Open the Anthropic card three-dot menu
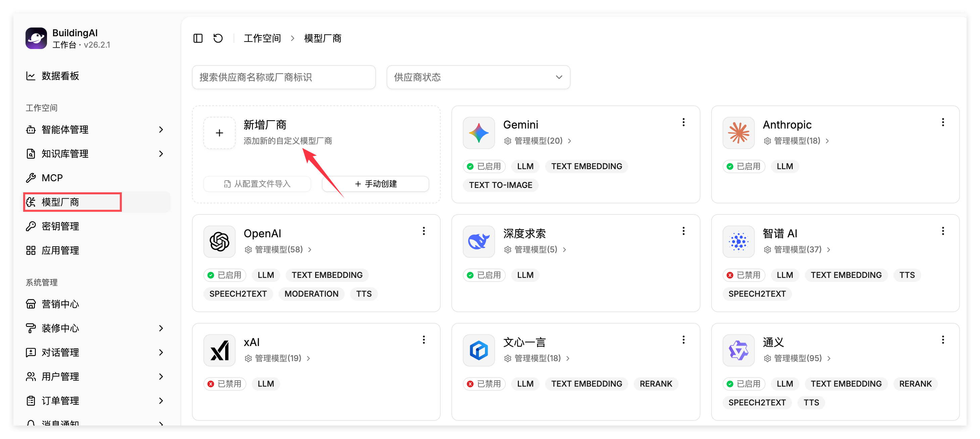Image resolution: width=980 pixels, height=439 pixels. click(x=943, y=122)
